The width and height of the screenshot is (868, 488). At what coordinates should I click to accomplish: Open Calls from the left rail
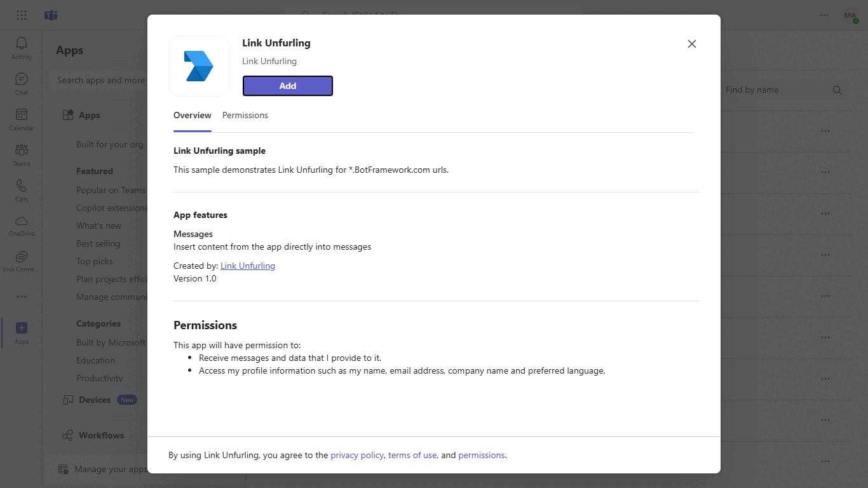(22, 190)
